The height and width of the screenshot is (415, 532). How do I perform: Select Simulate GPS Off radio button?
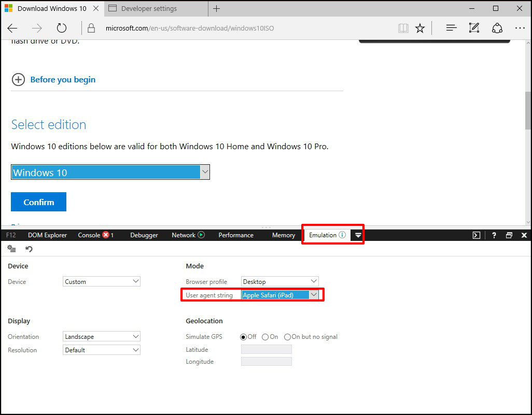243,337
